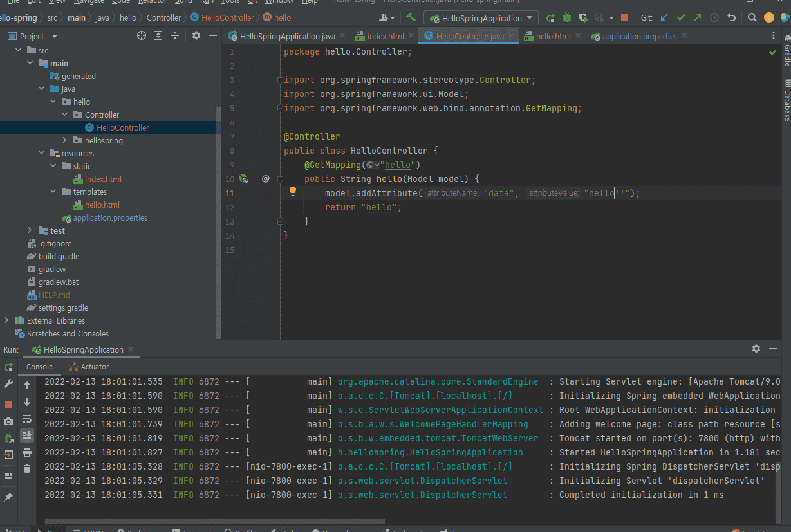
Task: Click the Rerun icon in Run panel
Action: (x=8, y=367)
